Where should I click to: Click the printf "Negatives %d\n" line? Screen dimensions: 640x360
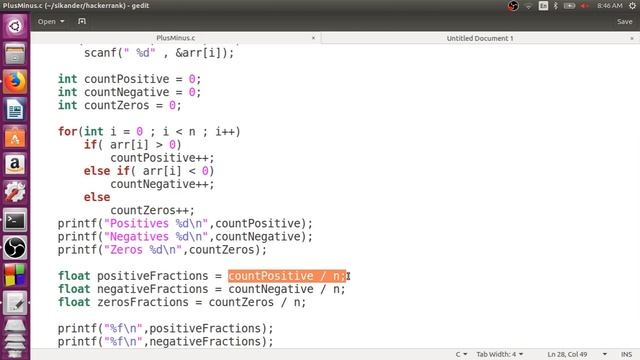(x=185, y=237)
